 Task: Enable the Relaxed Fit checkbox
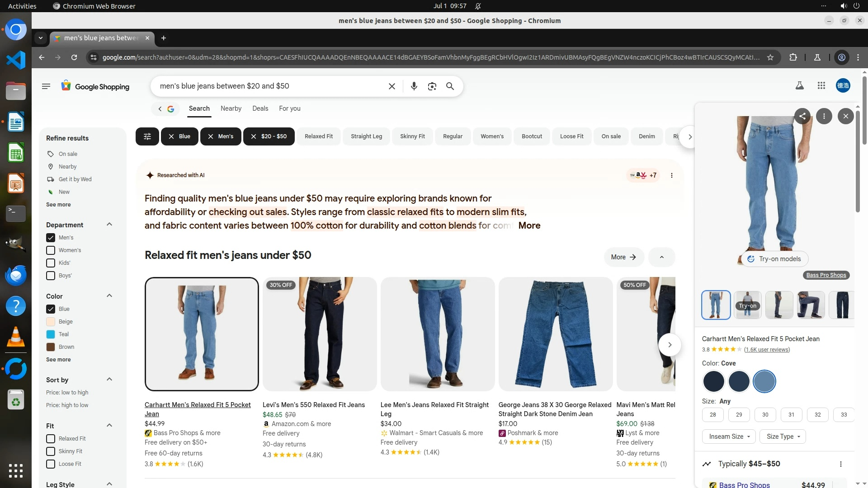coord(51,439)
